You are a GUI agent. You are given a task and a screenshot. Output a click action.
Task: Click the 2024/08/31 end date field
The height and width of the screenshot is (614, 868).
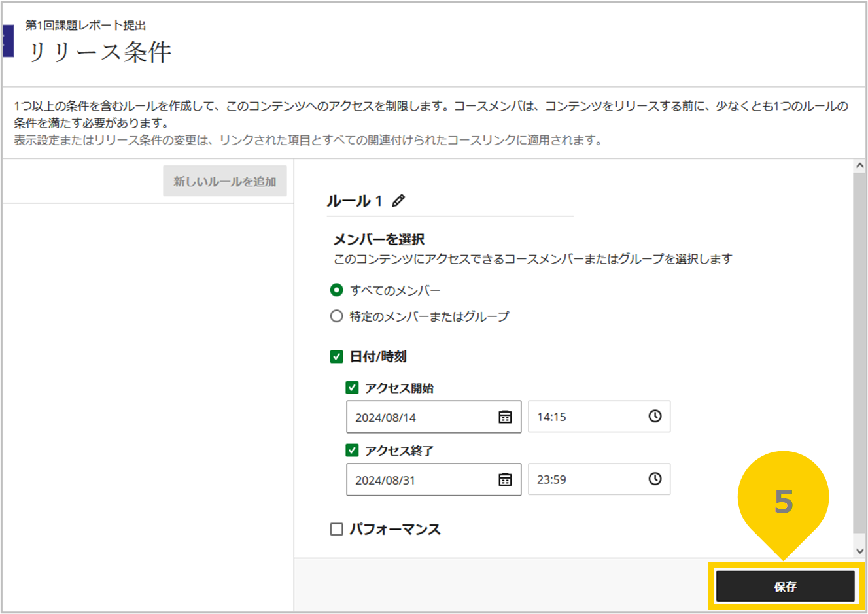(434, 480)
